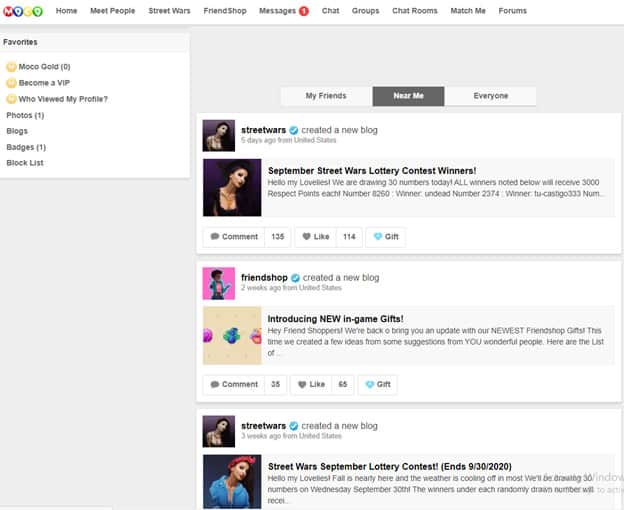Open streetwars avatar on 3 weeks ago post
The width and height of the screenshot is (624, 510).
218,432
